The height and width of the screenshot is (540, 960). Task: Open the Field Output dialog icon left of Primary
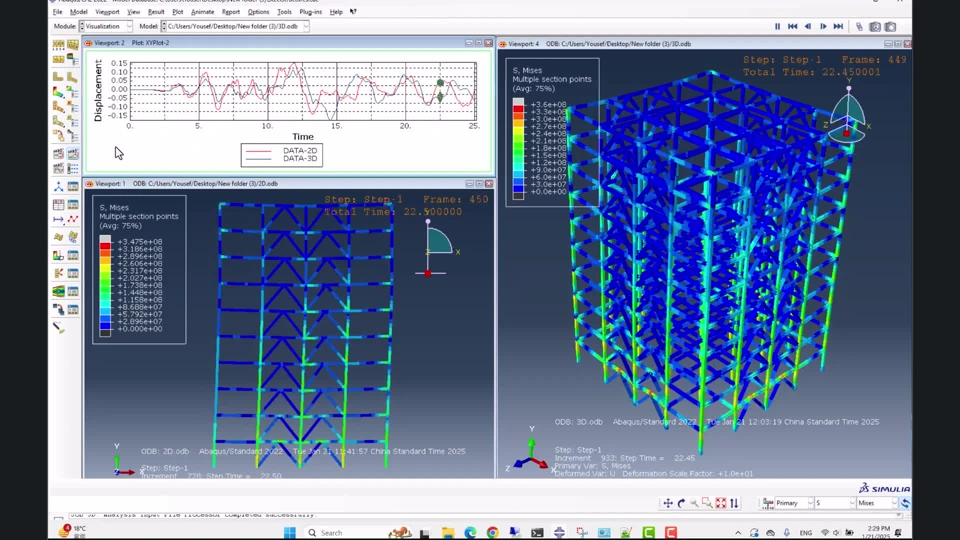[x=768, y=503]
